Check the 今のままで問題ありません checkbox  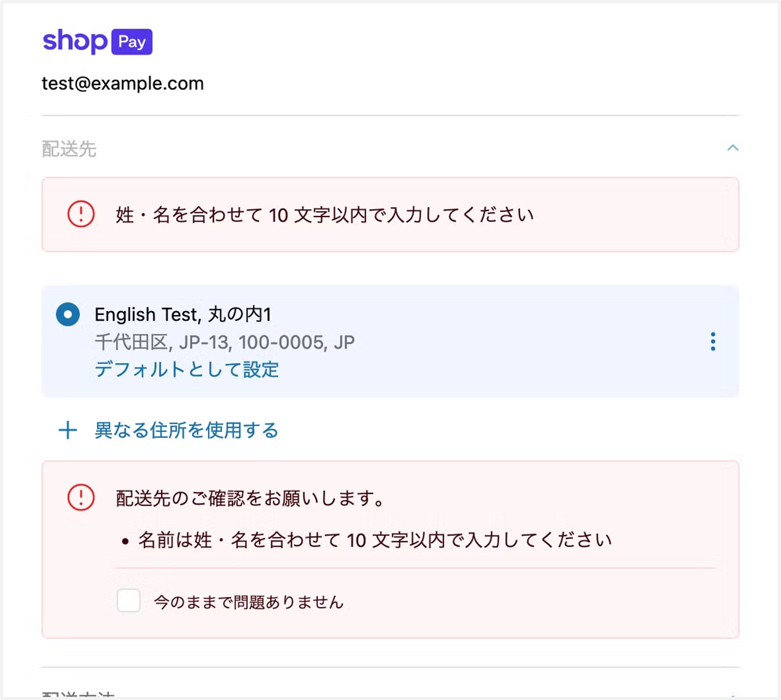pyautogui.click(x=129, y=601)
